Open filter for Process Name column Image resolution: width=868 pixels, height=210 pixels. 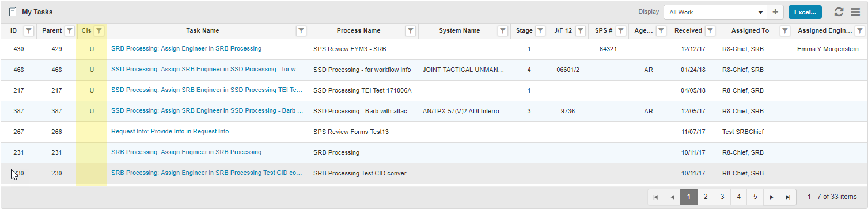coord(410,31)
